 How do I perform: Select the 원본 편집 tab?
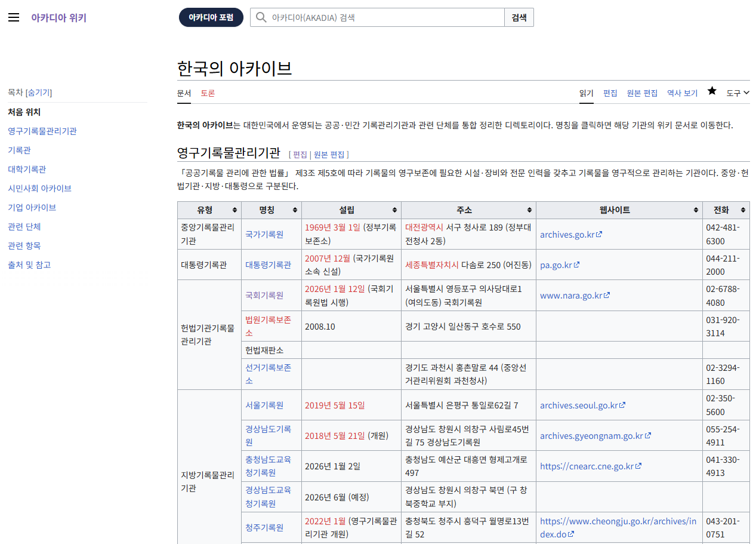pyautogui.click(x=642, y=93)
